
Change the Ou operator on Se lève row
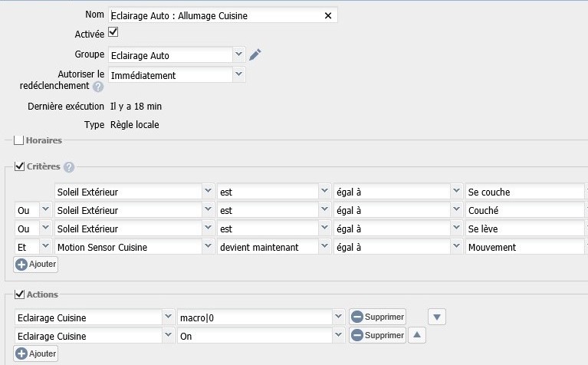click(45, 228)
